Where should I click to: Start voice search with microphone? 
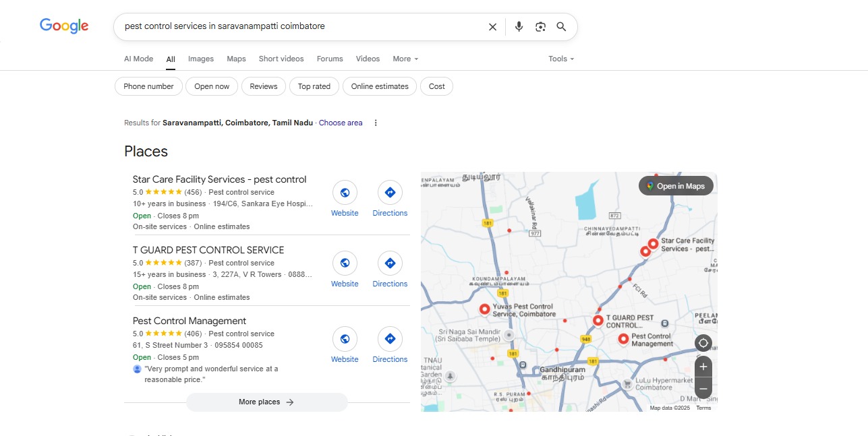pos(519,27)
